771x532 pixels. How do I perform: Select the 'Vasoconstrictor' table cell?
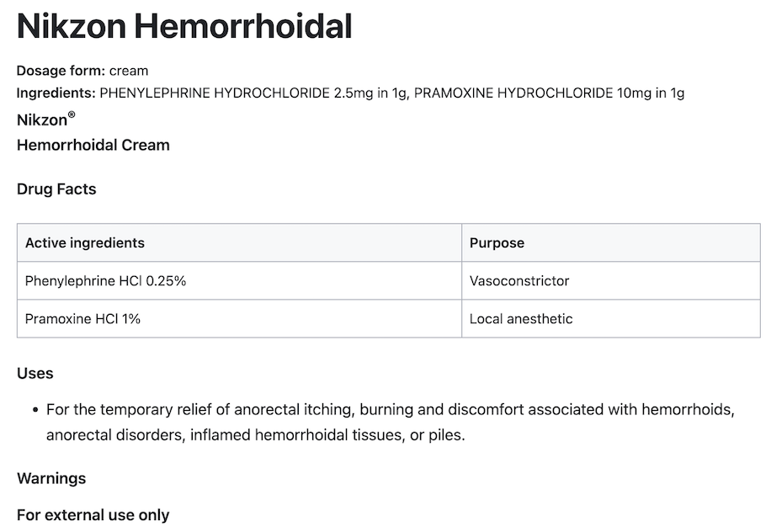tap(519, 281)
